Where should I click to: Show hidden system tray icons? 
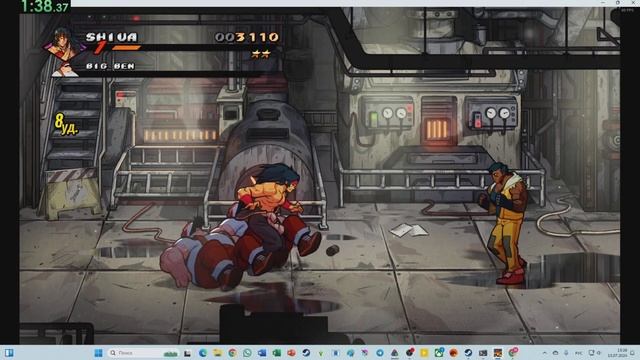[544, 353]
